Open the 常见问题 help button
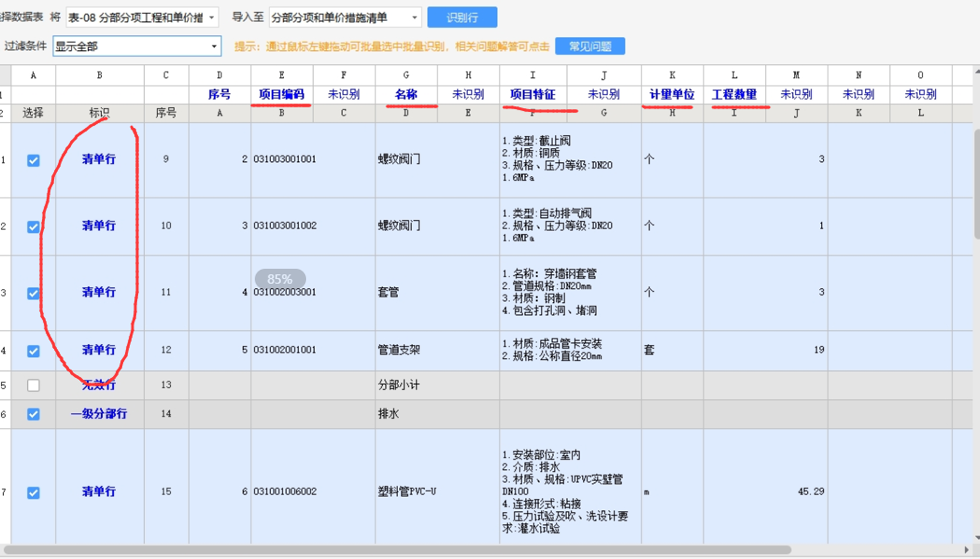This screenshot has width=980, height=559. click(x=589, y=47)
